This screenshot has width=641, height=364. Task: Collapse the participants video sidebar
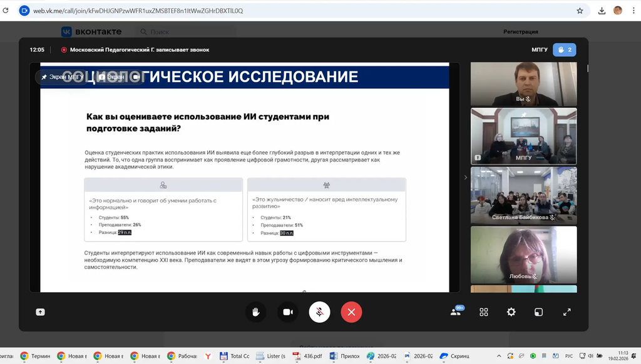coord(465,178)
